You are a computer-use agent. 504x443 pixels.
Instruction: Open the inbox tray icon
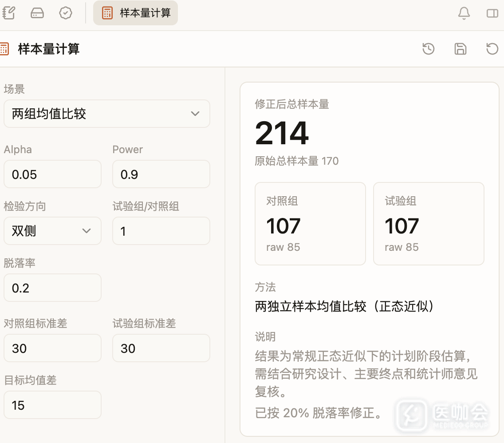coord(37,13)
